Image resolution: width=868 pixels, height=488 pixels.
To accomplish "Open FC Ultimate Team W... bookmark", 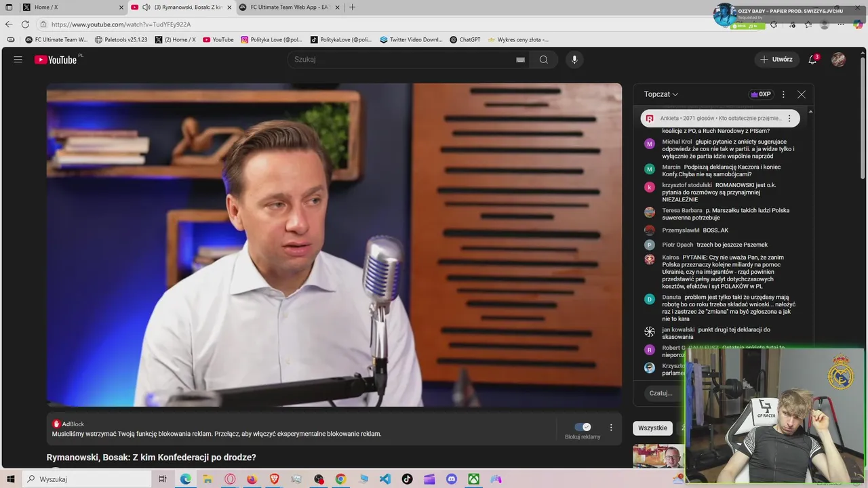I will click(x=56, y=40).
